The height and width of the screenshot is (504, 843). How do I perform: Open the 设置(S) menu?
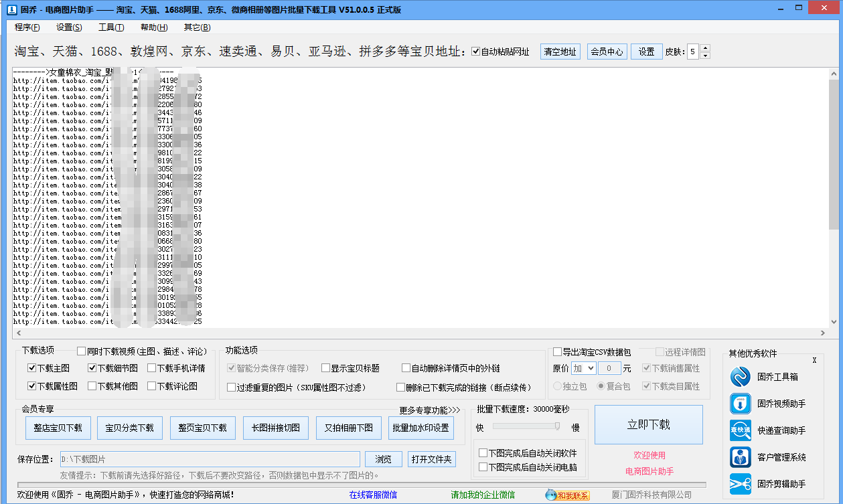coord(70,27)
